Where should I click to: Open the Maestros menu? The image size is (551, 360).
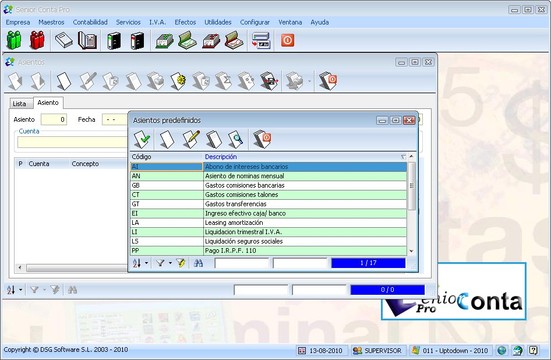tap(51, 22)
